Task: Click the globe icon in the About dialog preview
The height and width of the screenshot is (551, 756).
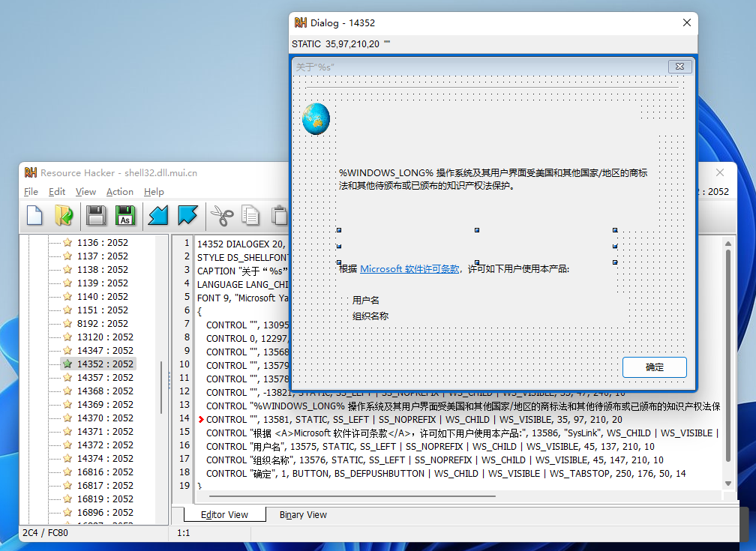Action: pyautogui.click(x=315, y=118)
